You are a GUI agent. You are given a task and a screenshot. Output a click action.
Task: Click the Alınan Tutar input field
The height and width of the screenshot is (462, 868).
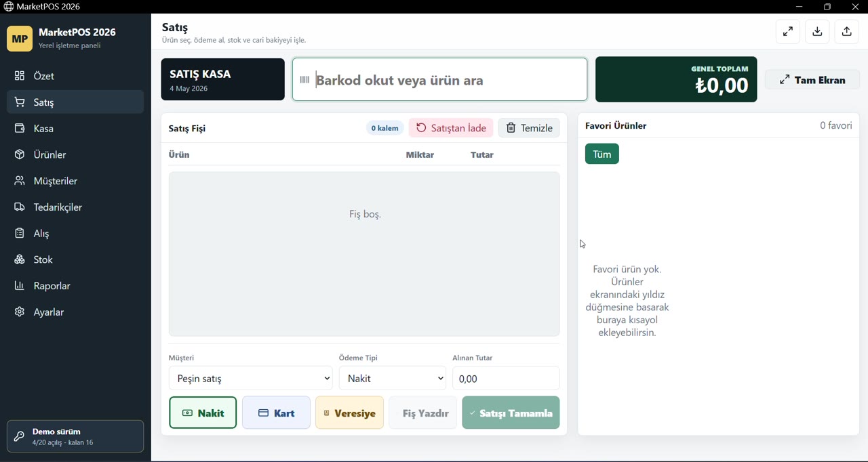click(506, 379)
